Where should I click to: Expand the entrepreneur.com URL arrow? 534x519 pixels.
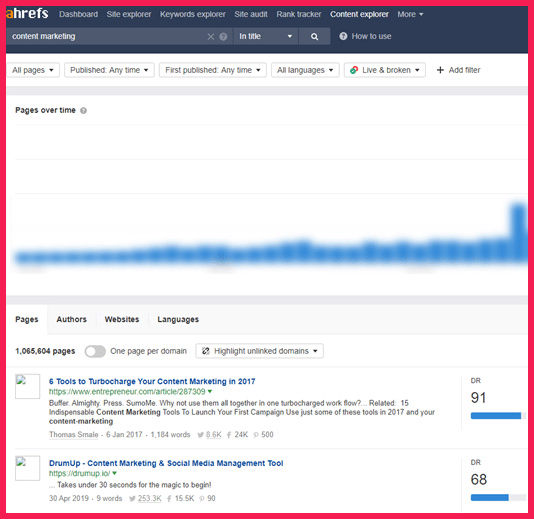[210, 392]
